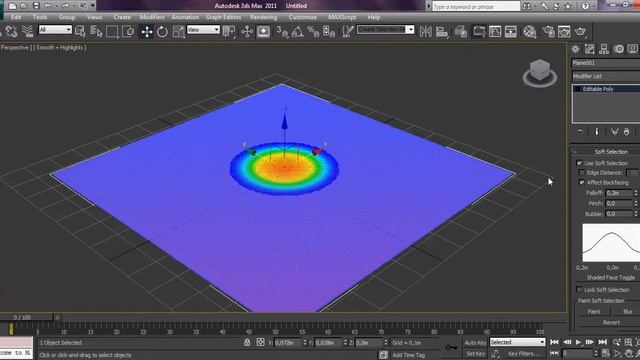Collapse the Soft Selection rollout
Viewport: 640px width, 360px height.
[606, 151]
